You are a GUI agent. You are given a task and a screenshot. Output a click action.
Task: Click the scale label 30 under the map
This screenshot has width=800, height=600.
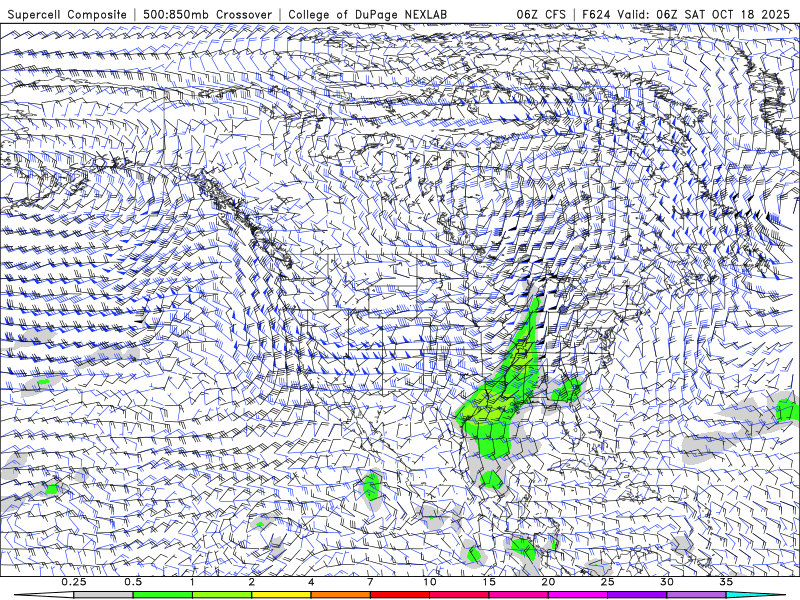[x=666, y=582]
